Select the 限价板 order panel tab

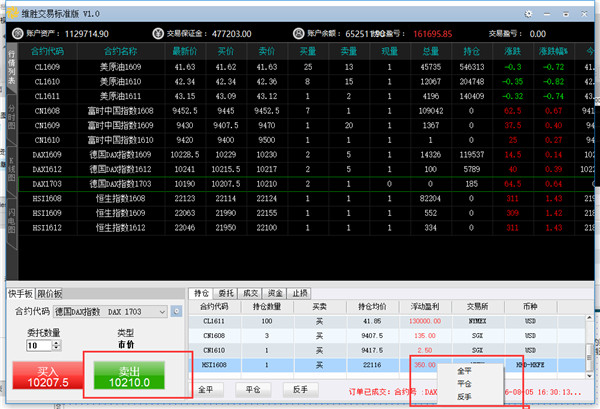tap(49, 293)
